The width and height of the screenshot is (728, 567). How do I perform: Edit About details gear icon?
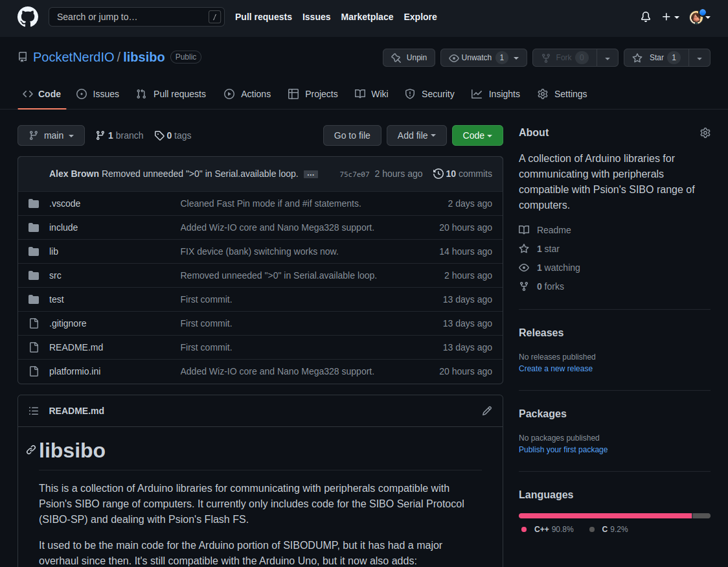705,133
